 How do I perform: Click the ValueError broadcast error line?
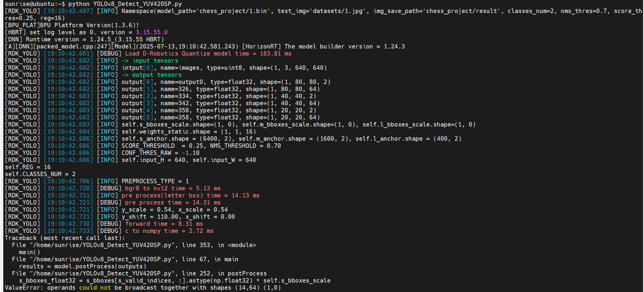point(143,288)
